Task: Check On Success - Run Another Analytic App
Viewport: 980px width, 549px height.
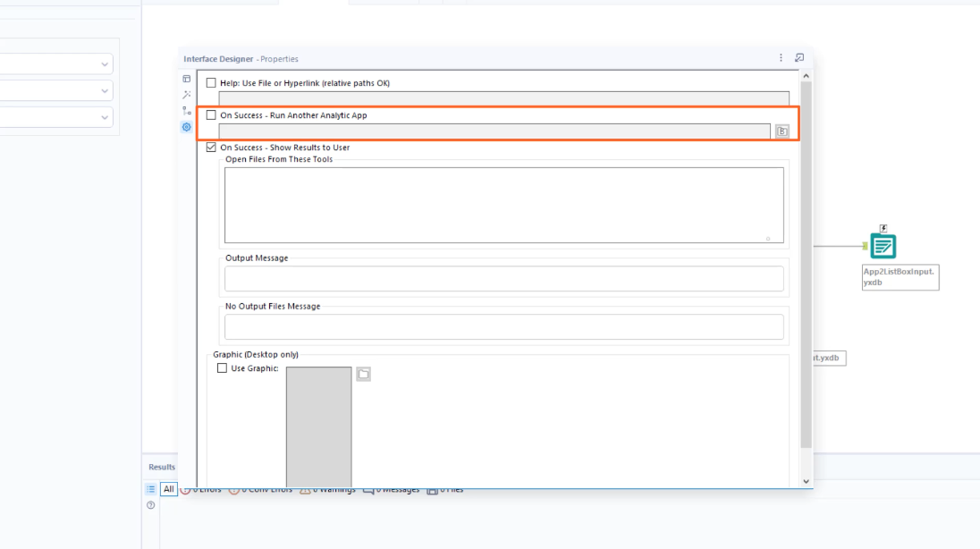Action: (211, 115)
